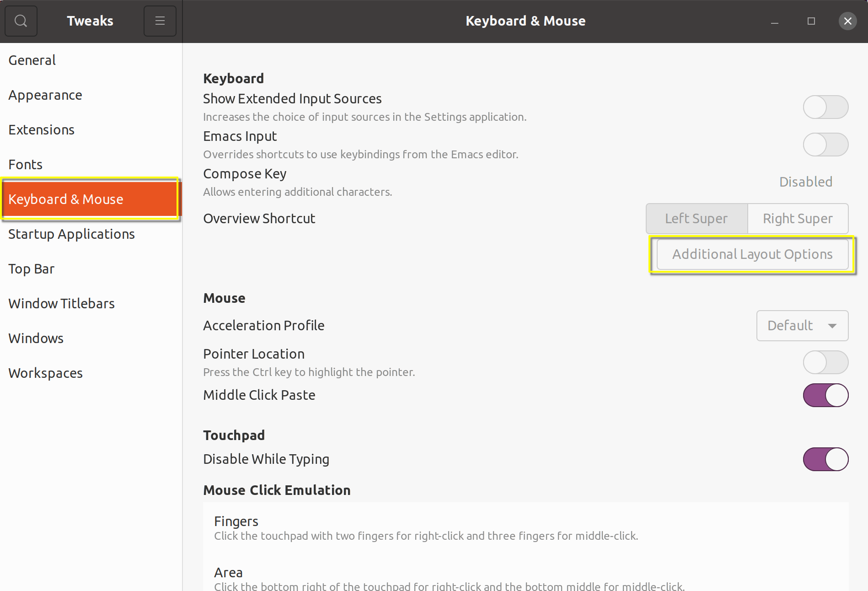Viewport: 868px width, 591px height.
Task: Enable Pointer Location highlighting
Action: coord(825,362)
